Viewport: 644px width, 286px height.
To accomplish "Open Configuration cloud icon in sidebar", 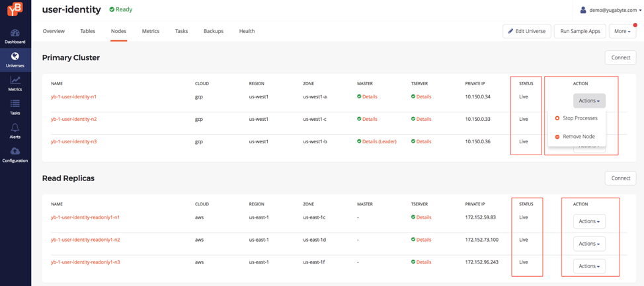I will click(x=15, y=151).
